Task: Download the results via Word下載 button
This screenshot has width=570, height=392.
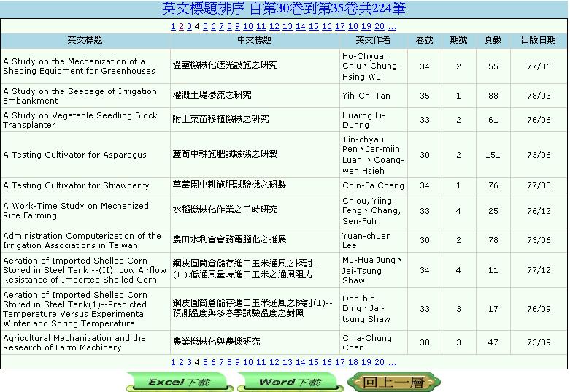Action: click(x=290, y=383)
